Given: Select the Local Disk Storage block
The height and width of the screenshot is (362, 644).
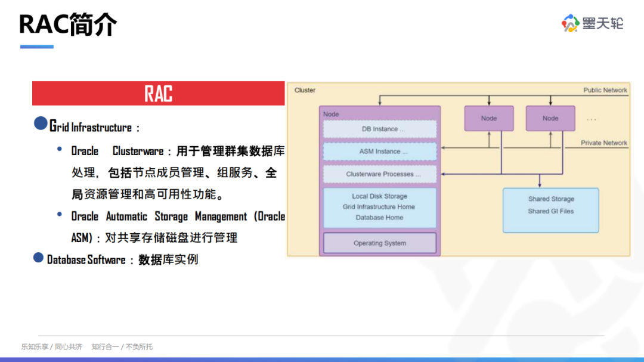Looking at the screenshot, I should click(x=380, y=207).
